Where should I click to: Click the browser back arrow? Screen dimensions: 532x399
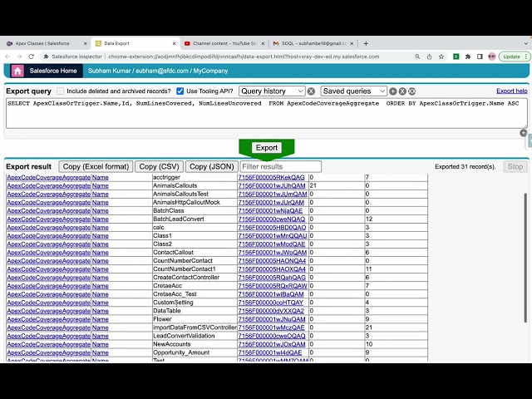click(x=7, y=57)
